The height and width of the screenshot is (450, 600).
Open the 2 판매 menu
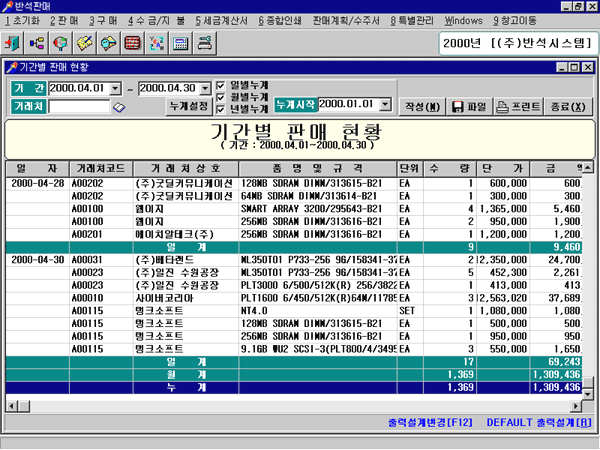tap(64, 21)
